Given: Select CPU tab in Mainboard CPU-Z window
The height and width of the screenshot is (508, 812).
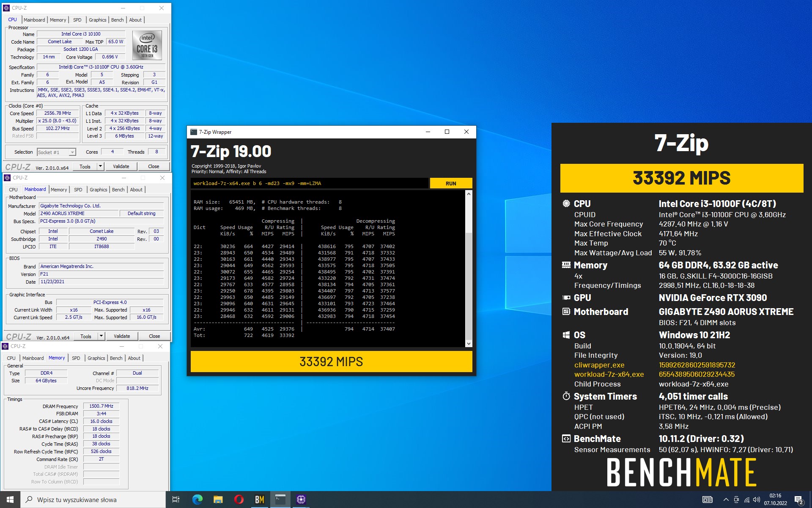Looking at the screenshot, I should (14, 190).
